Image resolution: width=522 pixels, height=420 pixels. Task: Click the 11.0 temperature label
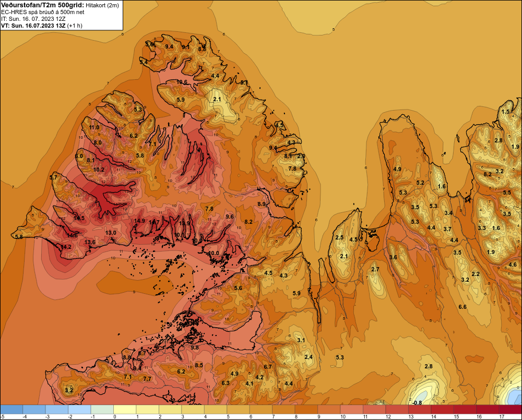(x=94, y=127)
